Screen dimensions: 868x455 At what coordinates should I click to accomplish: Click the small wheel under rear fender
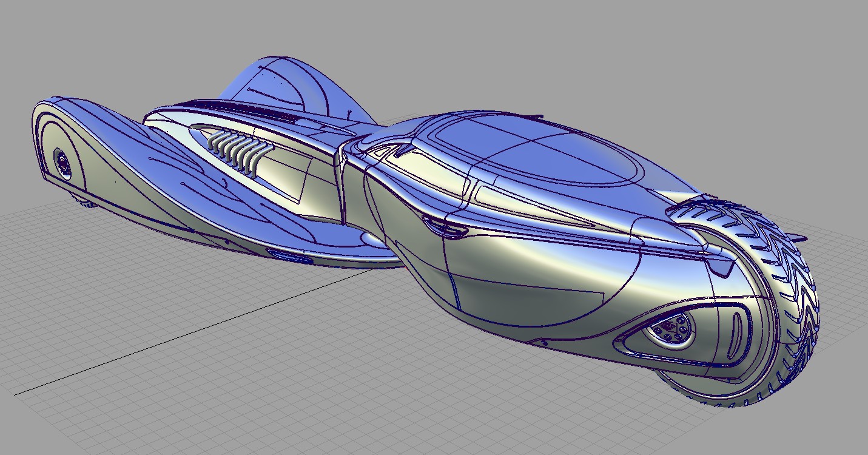(88, 203)
